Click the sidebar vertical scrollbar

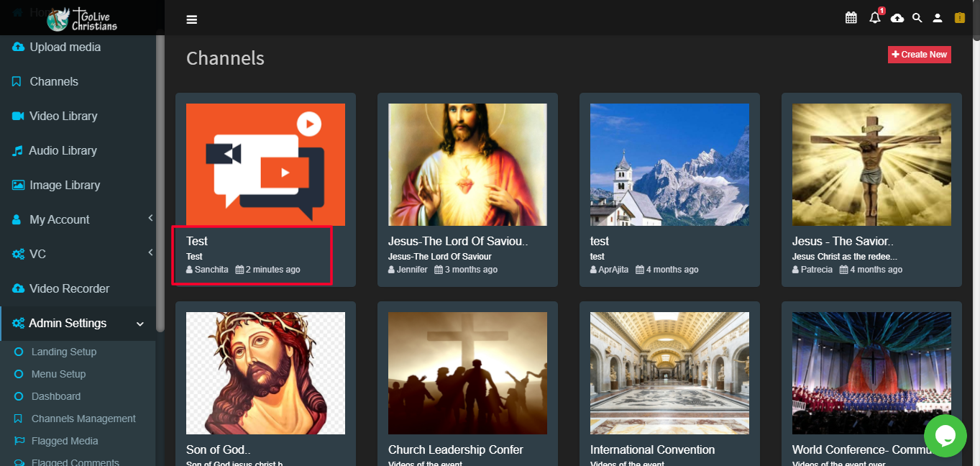[x=160, y=183]
